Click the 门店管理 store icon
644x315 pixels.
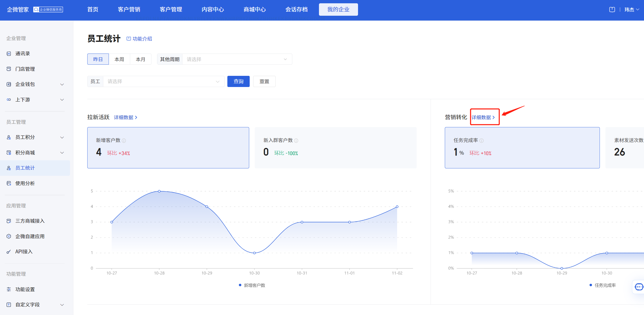pos(9,69)
